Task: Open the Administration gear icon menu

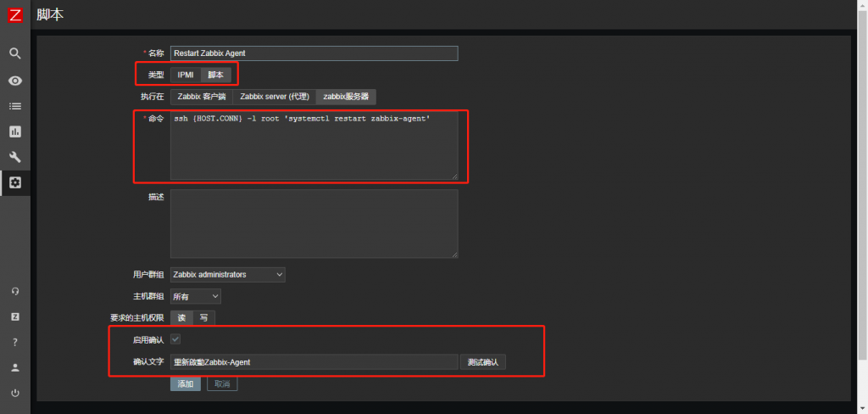Action: point(15,182)
